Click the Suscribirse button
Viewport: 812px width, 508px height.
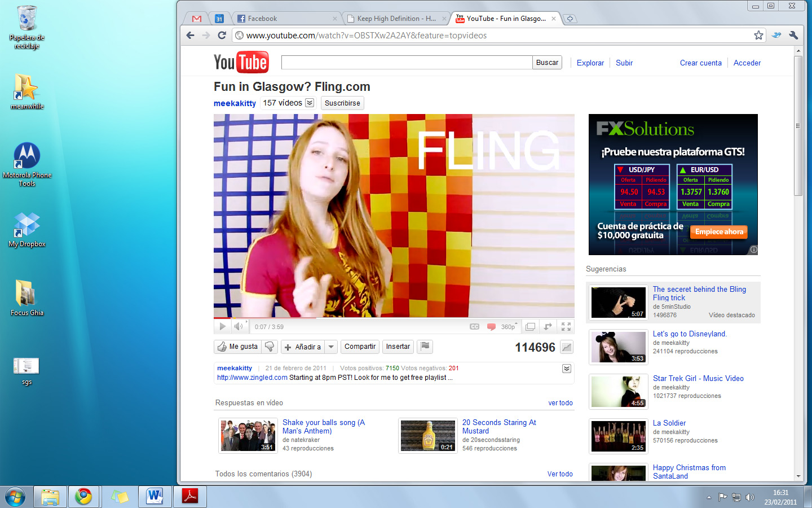coord(342,103)
